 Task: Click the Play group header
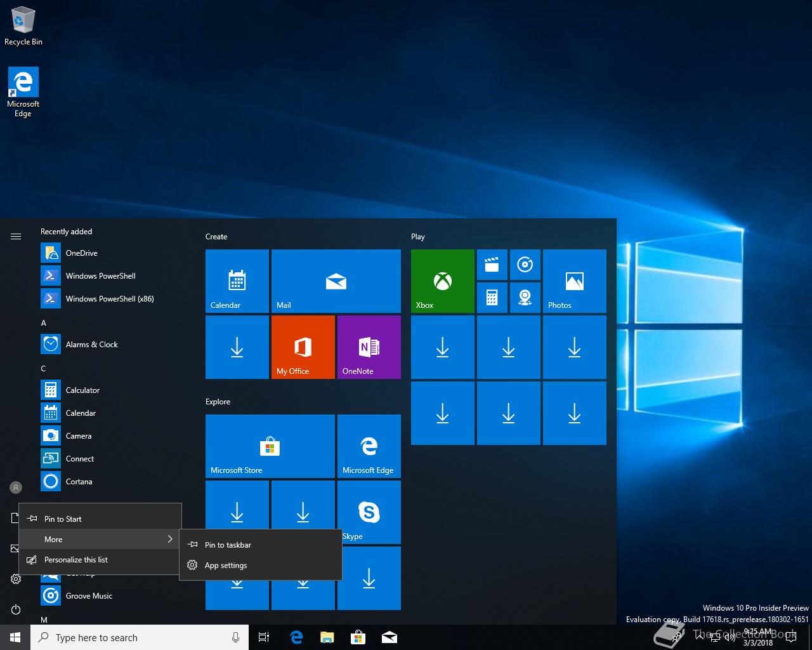417,237
